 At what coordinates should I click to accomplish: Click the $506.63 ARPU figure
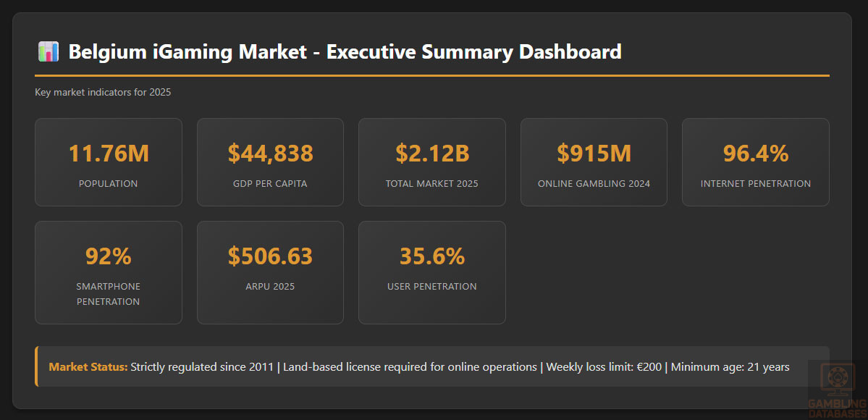point(270,256)
